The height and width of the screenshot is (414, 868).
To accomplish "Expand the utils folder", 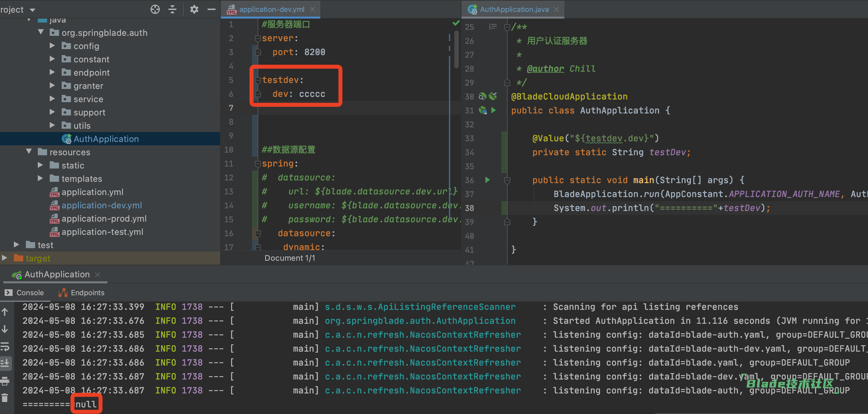I will 53,125.
